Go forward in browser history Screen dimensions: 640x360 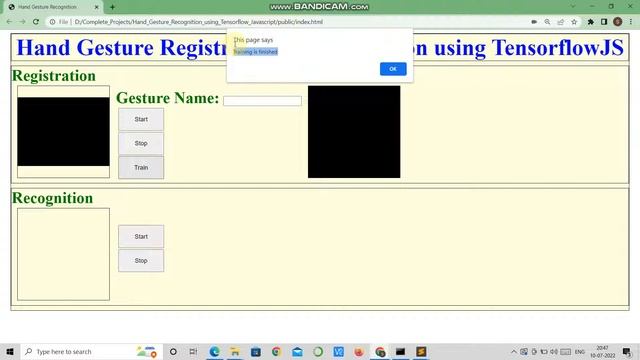(22, 22)
